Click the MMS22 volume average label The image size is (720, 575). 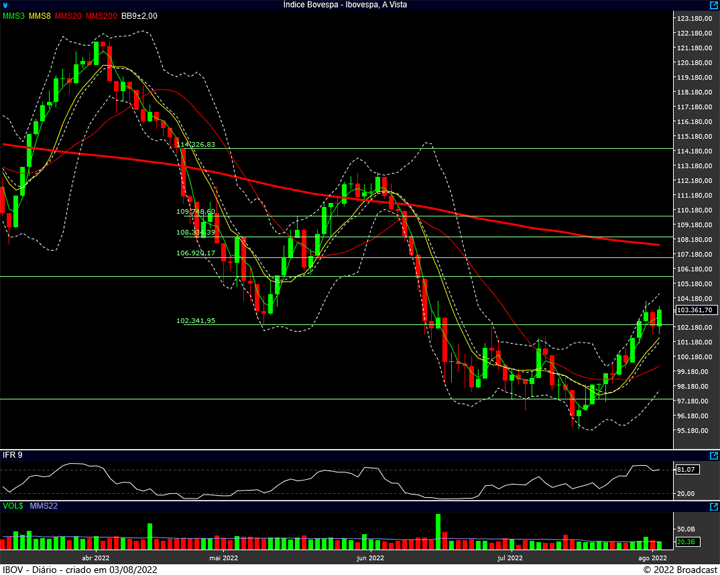[44, 506]
